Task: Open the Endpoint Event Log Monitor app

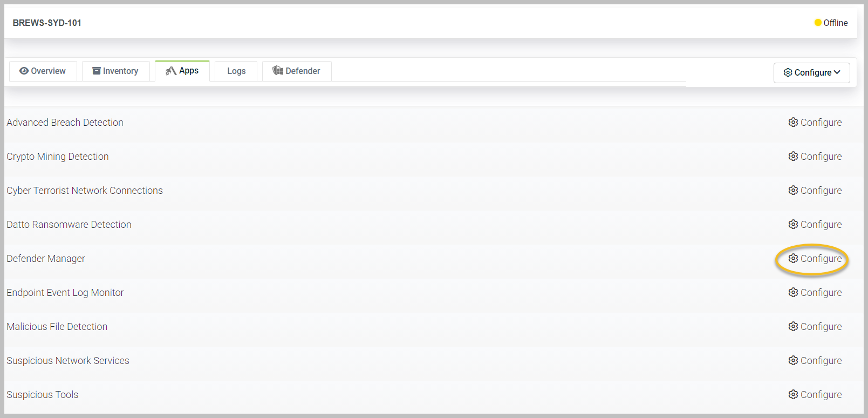Action: 65,293
